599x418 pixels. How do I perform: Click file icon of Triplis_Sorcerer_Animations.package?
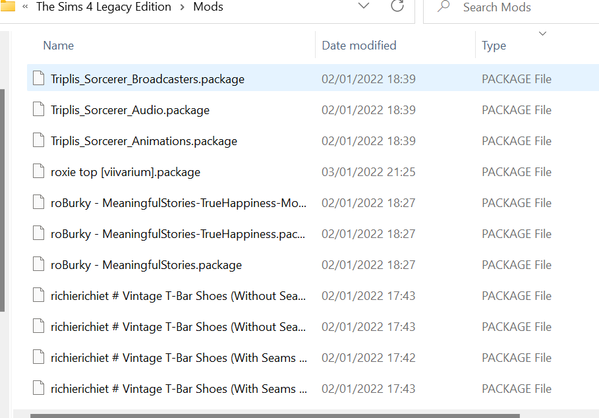[x=38, y=141]
